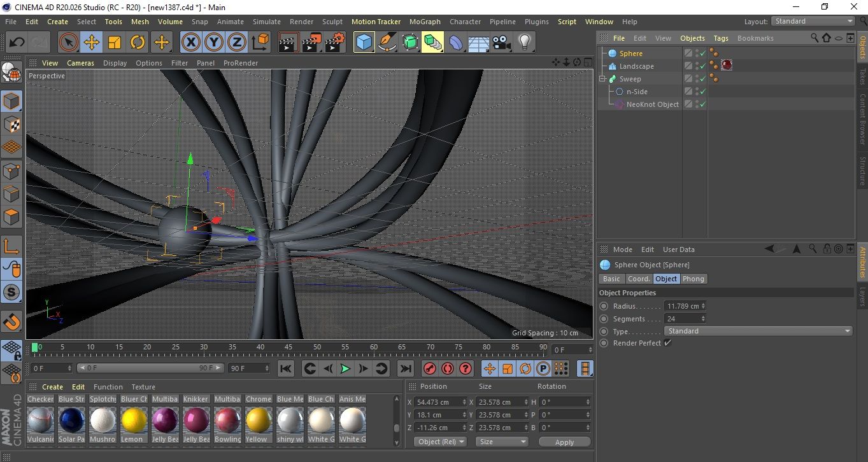Enable Polygons mode
This screenshot has width=868, height=462.
[x=11, y=217]
